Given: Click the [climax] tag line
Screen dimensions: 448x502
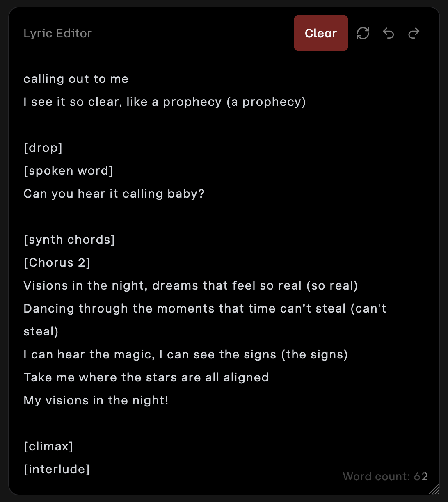Looking at the screenshot, I should pos(48,446).
